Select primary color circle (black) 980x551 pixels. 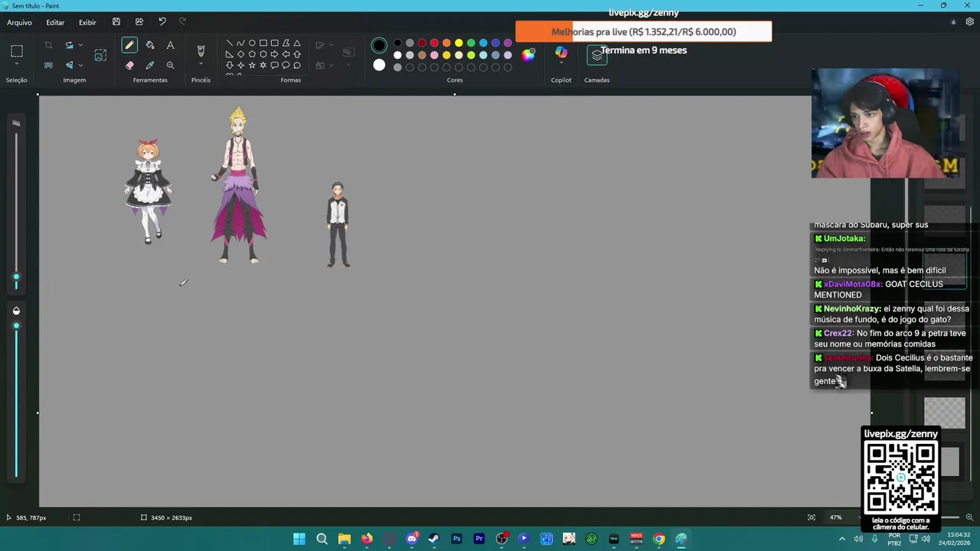pyautogui.click(x=379, y=46)
